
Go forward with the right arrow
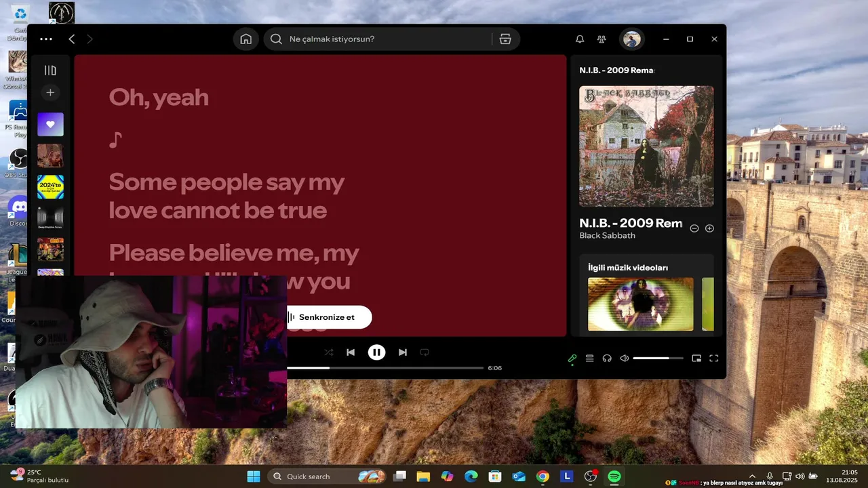[x=90, y=39]
